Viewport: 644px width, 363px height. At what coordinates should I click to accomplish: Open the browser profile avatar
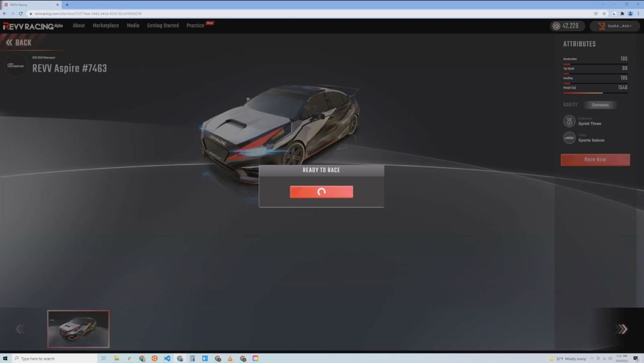coord(630,14)
